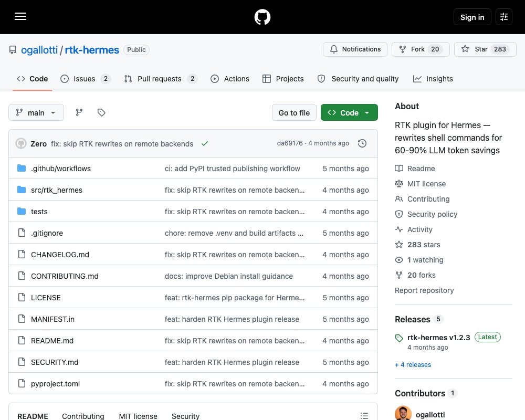Open the hamburger navigation menu

pyautogui.click(x=20, y=16)
